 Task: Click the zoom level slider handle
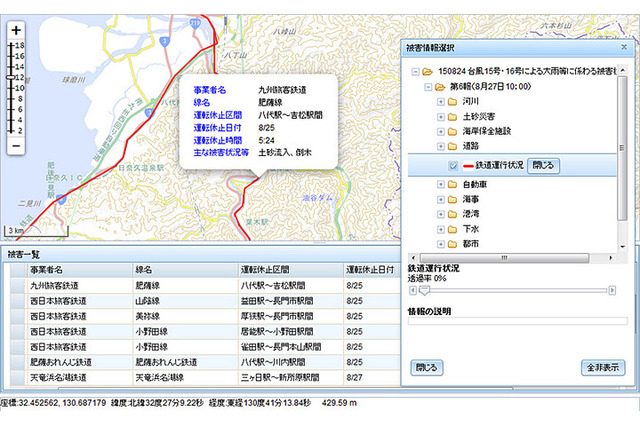10,77
